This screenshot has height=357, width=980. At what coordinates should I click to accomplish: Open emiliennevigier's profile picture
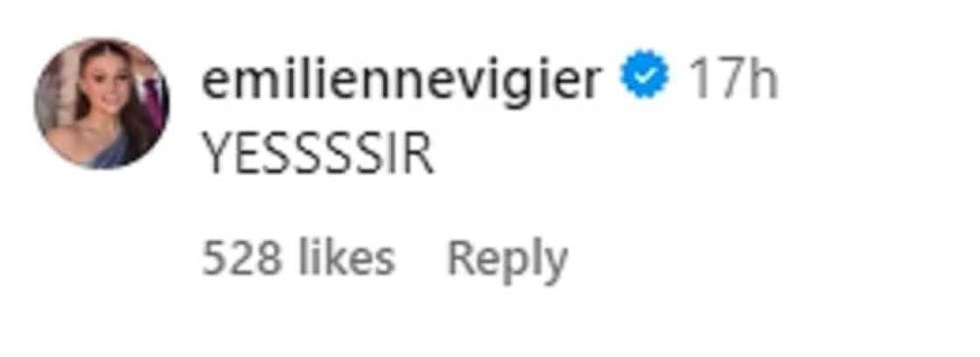101,104
